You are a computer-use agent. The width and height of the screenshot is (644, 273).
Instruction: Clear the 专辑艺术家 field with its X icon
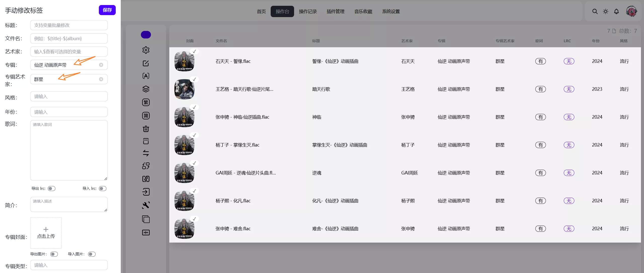(101, 79)
